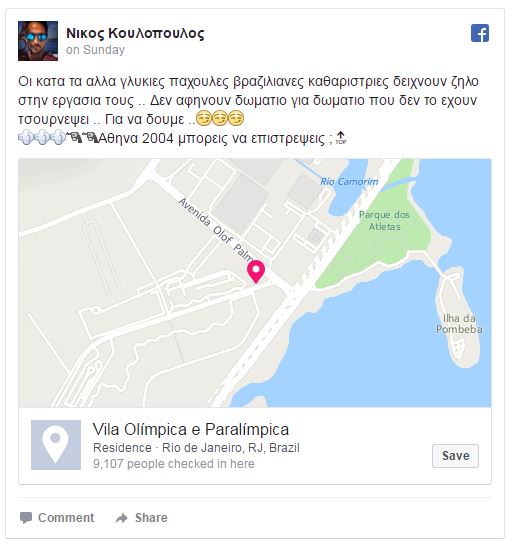Click Ilha da Pombeba label on map
The width and height of the screenshot is (517, 556).
(459, 324)
